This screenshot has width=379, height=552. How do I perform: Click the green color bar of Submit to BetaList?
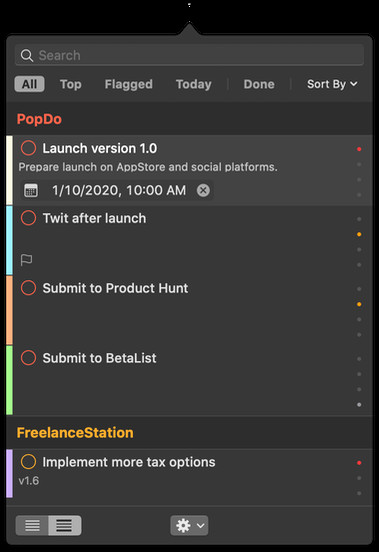point(10,380)
